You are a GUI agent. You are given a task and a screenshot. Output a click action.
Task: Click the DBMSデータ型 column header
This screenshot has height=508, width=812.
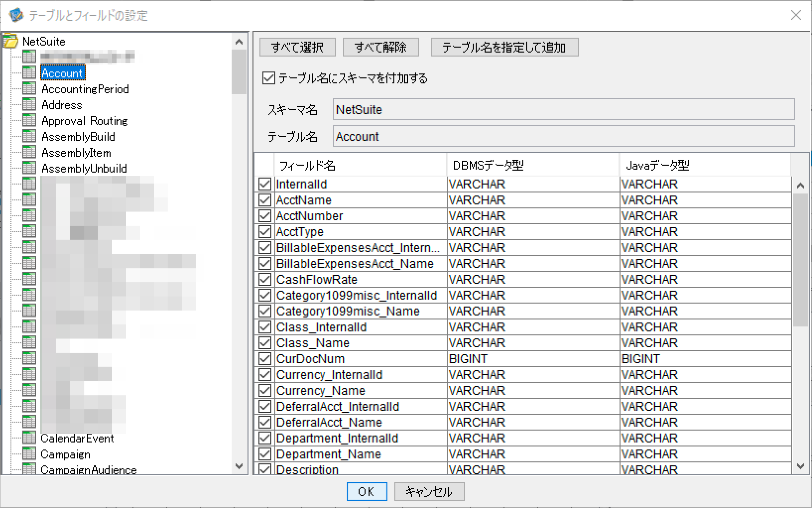pos(533,165)
